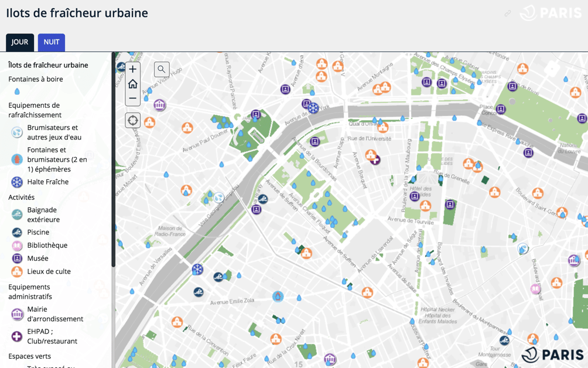This screenshot has height=368, width=588.
Task: Open the map search magnifier tool
Action: tap(160, 69)
